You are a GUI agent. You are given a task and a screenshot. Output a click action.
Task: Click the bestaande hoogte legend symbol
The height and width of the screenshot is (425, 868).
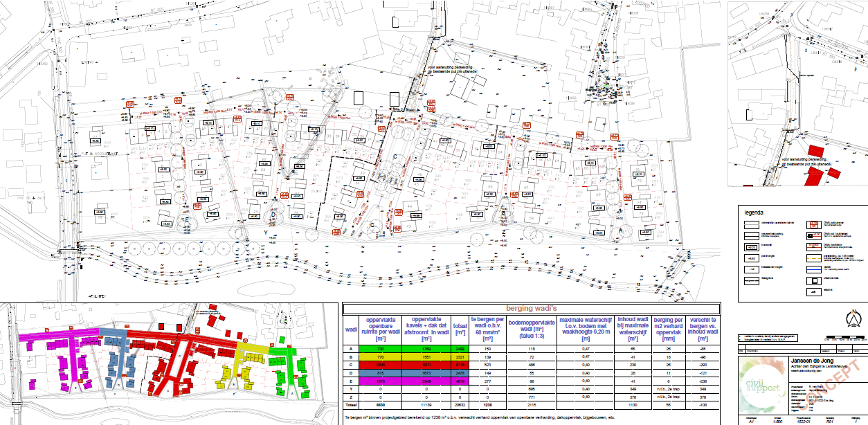pos(751,269)
